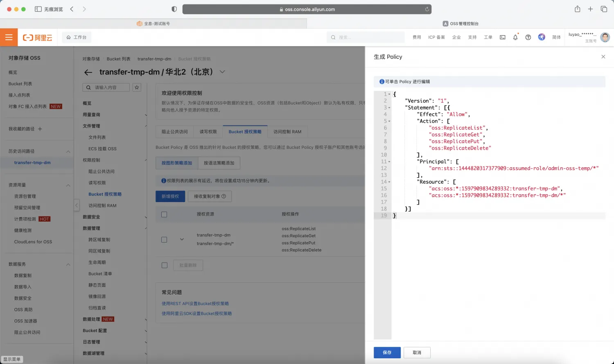Collapse the 资源用量 section
614x364 pixels.
tap(68, 185)
